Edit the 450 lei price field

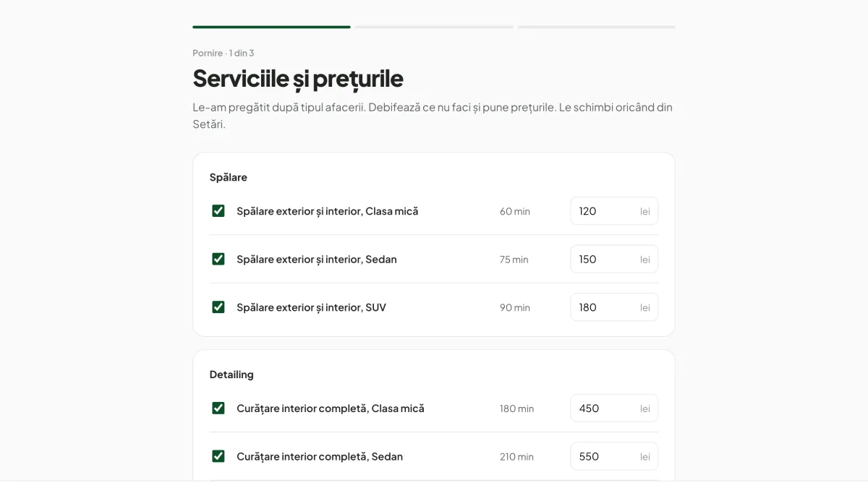614,408
